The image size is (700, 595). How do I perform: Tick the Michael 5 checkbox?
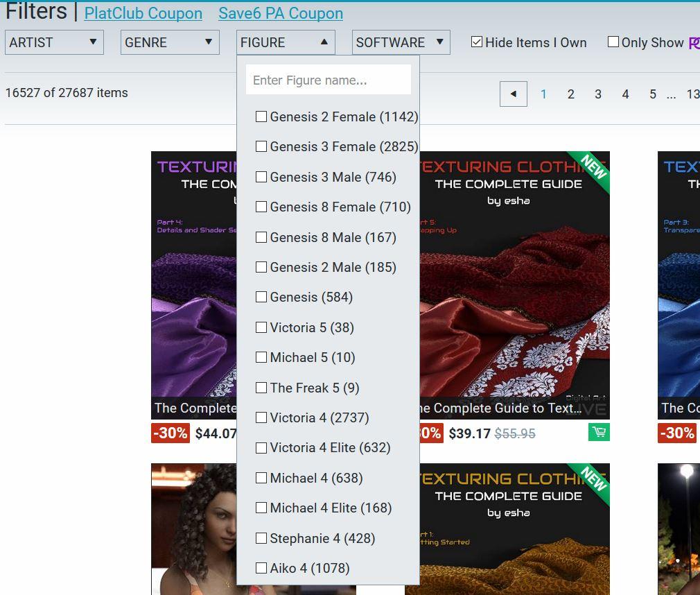(261, 357)
